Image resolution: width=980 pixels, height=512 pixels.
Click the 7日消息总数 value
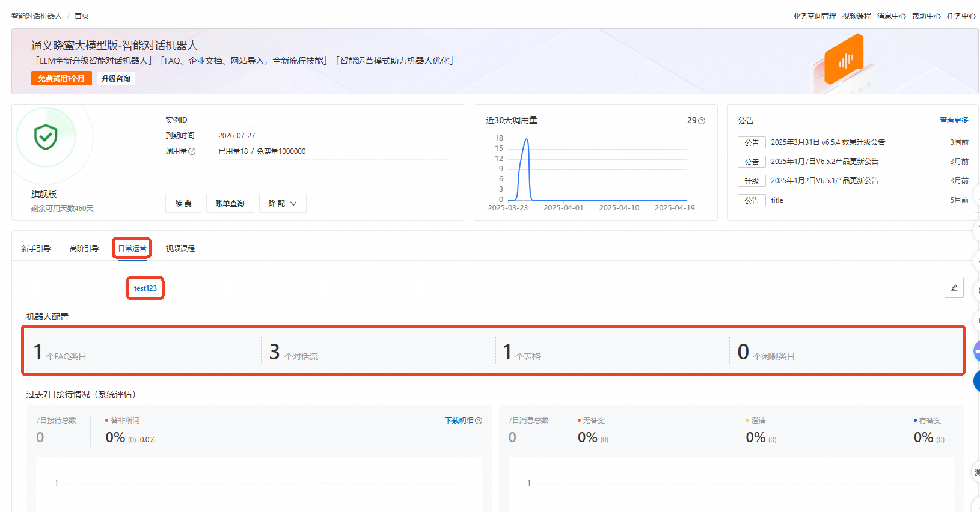512,437
